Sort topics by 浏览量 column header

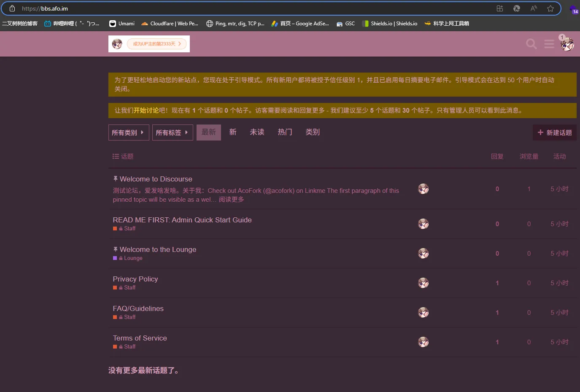point(529,157)
